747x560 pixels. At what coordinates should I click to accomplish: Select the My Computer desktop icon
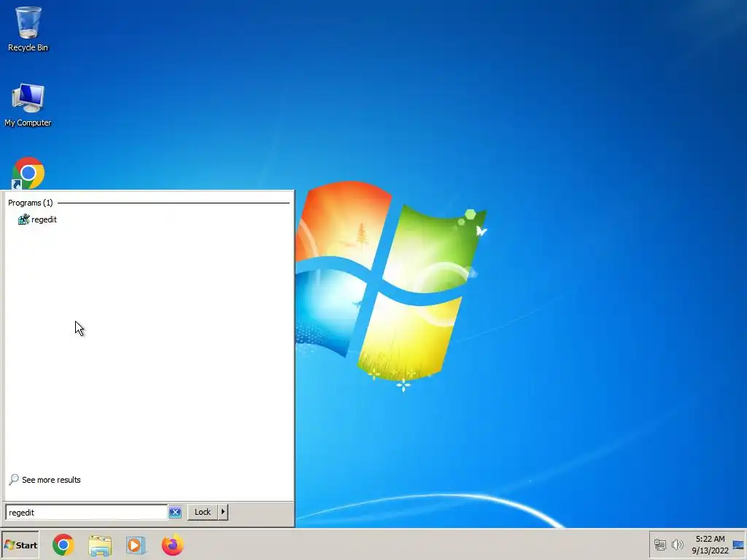(x=28, y=105)
